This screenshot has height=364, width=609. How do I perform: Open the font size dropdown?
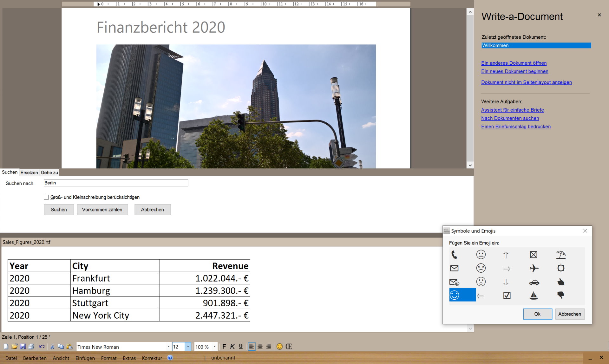coord(188,347)
